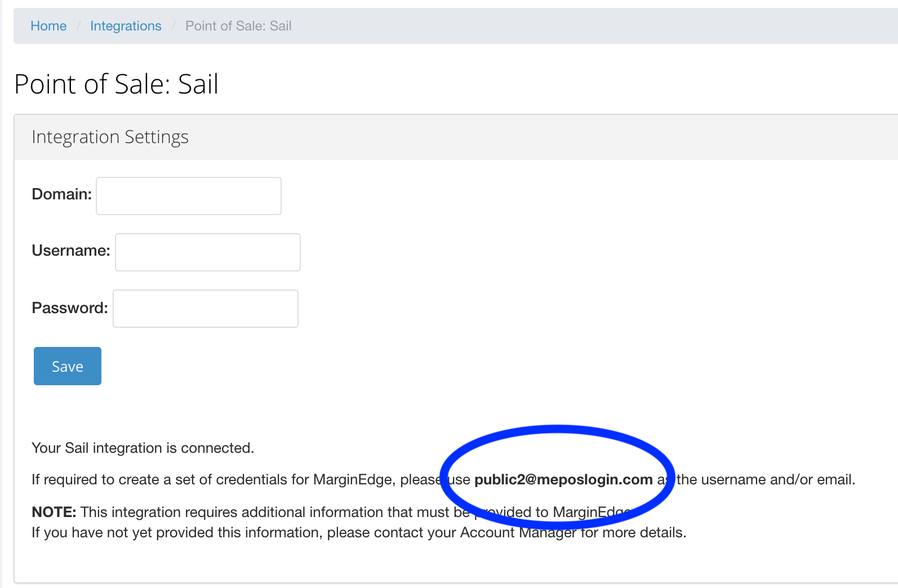Click the slash separator after Home
Image resolution: width=898 pixels, height=588 pixels.
pos(79,26)
